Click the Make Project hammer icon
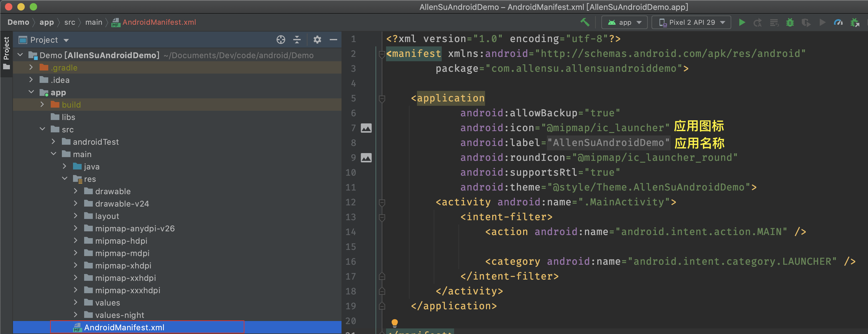The height and width of the screenshot is (334, 868). (585, 22)
